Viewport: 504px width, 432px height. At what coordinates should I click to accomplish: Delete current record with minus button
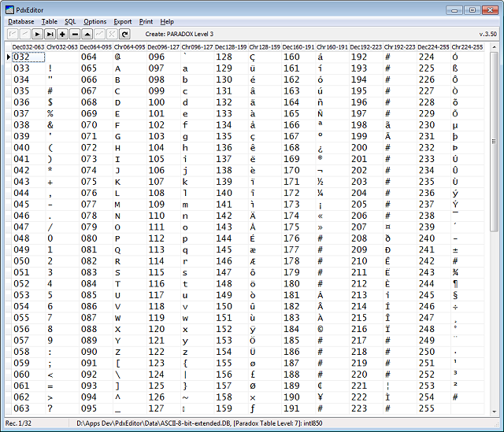pyautogui.click(x=75, y=34)
